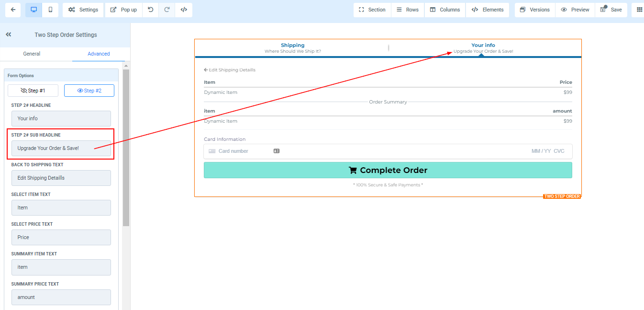This screenshot has width=644, height=310.
Task: Select the Advanced tab
Action: coord(99,54)
